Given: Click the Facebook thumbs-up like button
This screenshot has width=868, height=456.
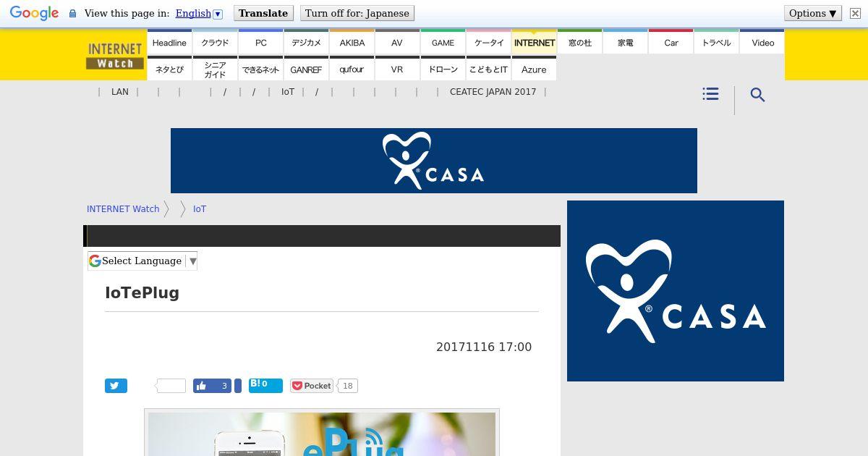Looking at the screenshot, I should click(212, 386).
